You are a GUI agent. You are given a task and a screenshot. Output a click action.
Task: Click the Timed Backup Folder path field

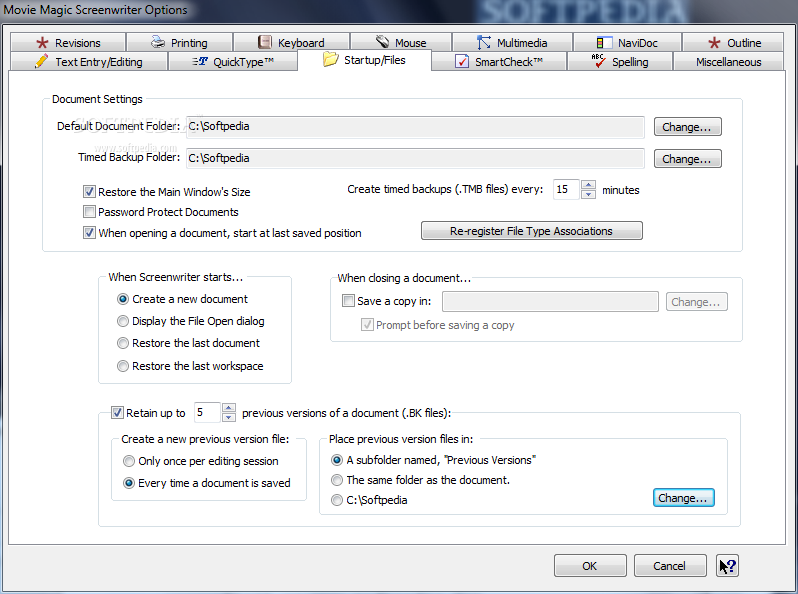(415, 158)
